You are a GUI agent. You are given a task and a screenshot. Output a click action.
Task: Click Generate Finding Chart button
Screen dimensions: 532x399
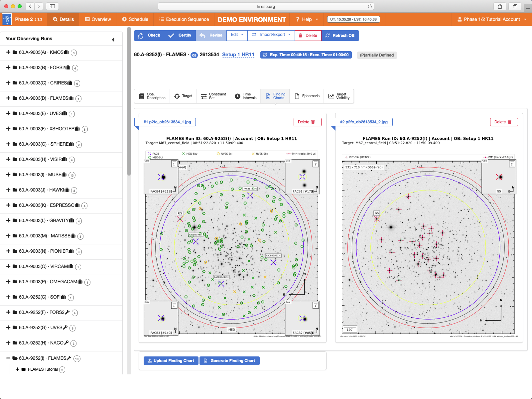tap(229, 361)
